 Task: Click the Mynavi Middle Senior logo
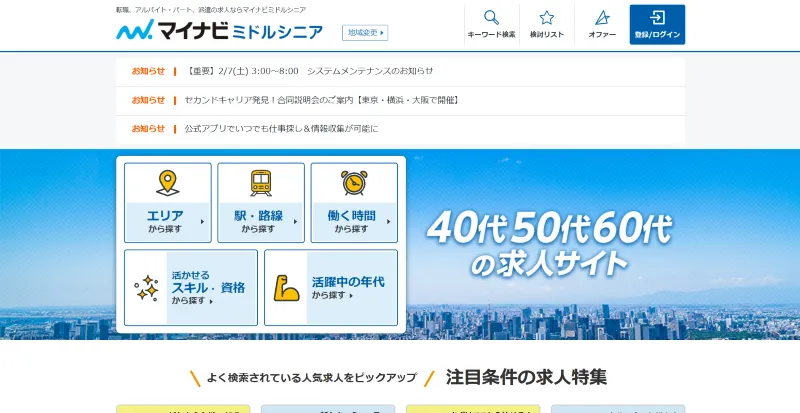click(x=219, y=31)
